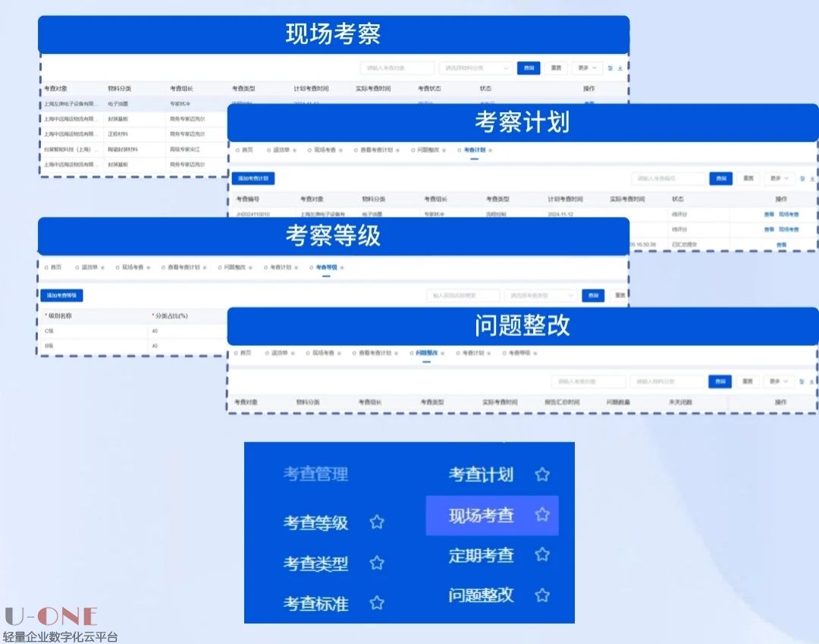Expand 更多 dropdown in 现场考察 panel

click(x=587, y=68)
